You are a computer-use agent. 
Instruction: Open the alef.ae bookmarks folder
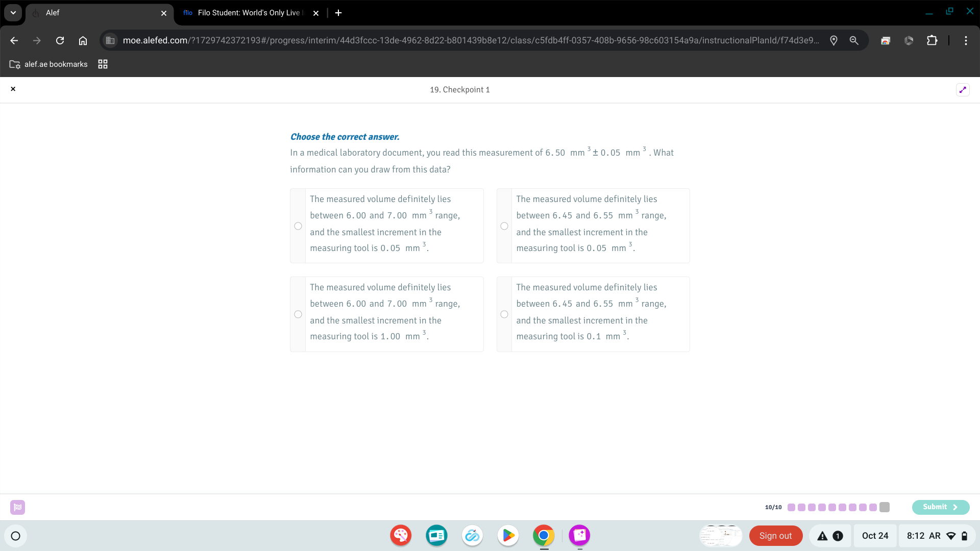[49, 64]
